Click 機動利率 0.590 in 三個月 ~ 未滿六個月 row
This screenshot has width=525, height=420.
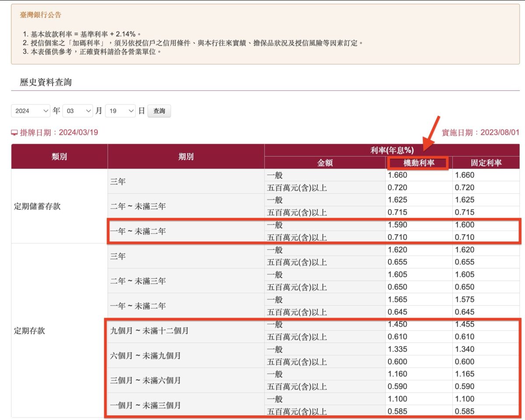coord(398,387)
